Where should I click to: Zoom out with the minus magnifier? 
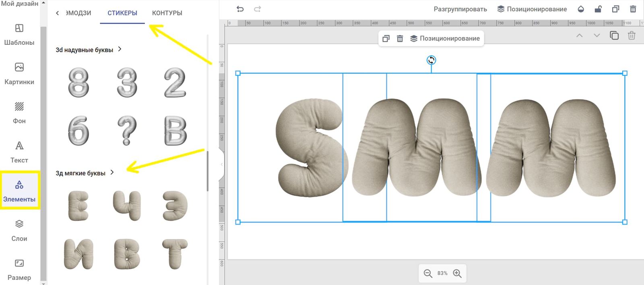pyautogui.click(x=428, y=273)
